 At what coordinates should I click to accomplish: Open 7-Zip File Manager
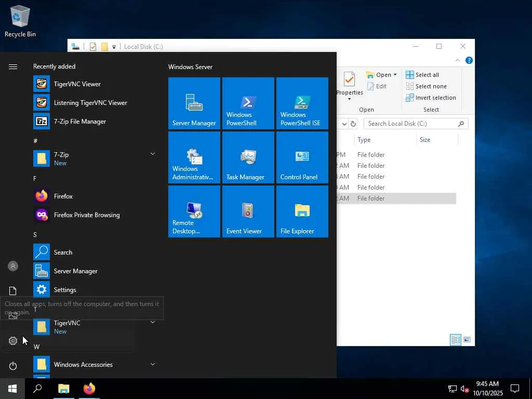(x=95, y=121)
